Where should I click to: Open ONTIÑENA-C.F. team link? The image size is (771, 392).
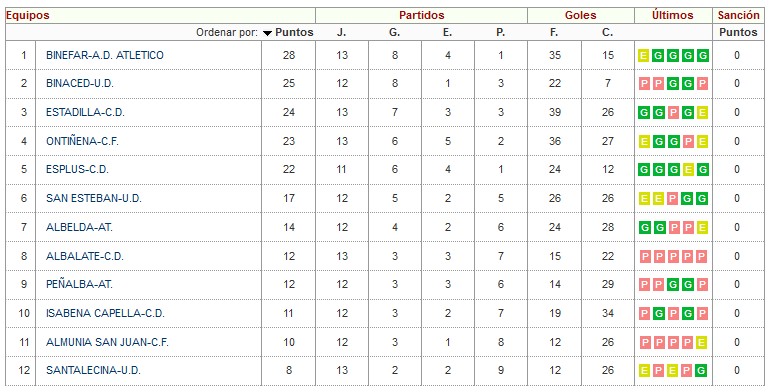click(x=82, y=141)
